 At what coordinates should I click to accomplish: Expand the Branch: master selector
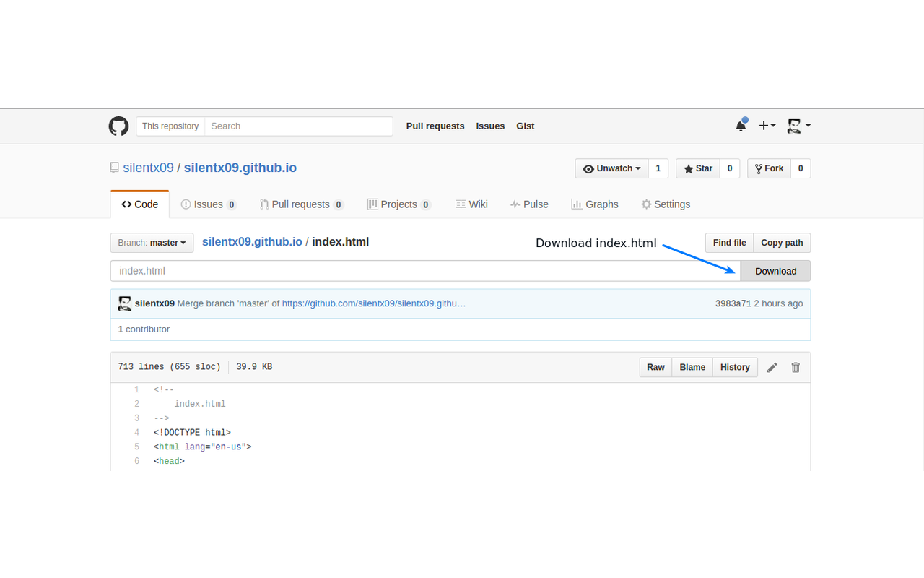coord(152,243)
